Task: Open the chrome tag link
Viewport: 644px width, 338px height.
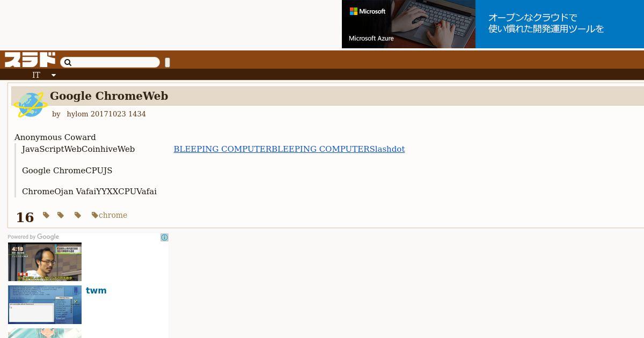Action: coord(113,215)
